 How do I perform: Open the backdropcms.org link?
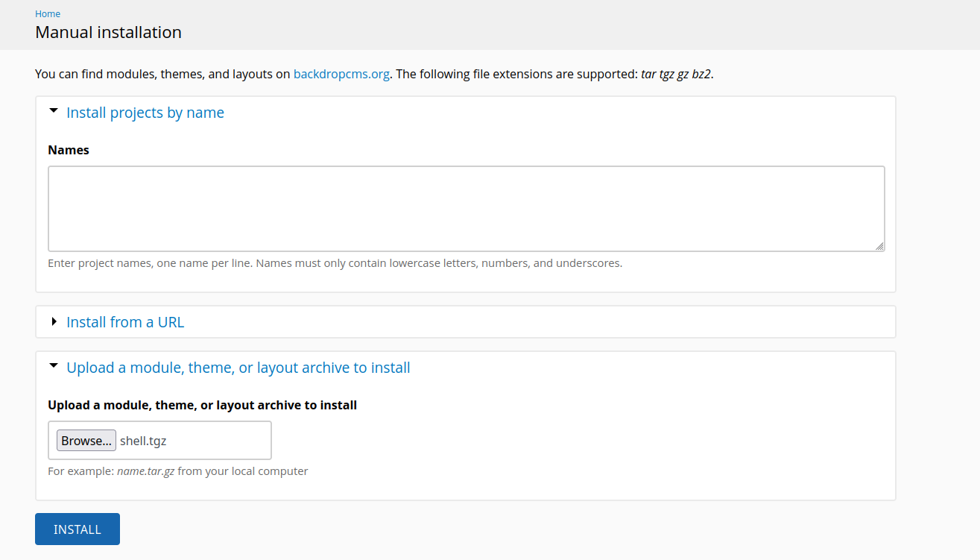(x=341, y=75)
